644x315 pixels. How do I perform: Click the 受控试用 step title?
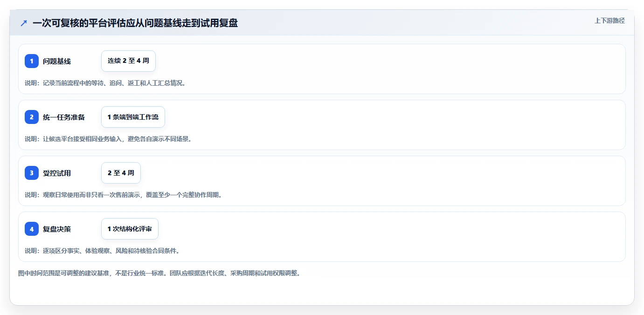click(57, 173)
